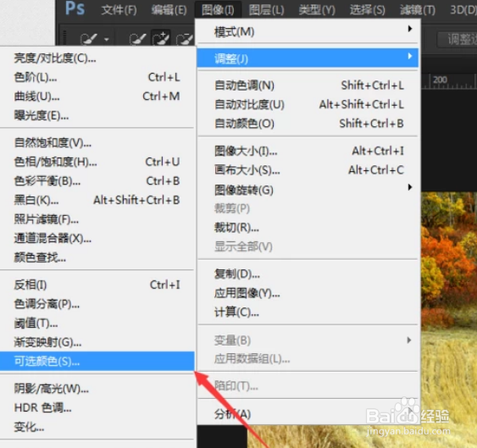Image resolution: width=477 pixels, height=448 pixels.
Task: Select 可选颜色(S)... adjustment
Action: pos(97,361)
